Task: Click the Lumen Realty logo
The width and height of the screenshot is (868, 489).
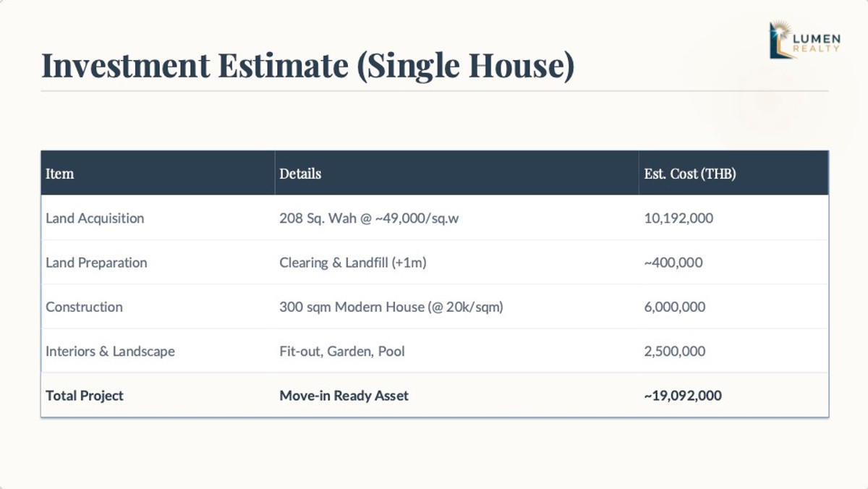Action: (x=804, y=40)
